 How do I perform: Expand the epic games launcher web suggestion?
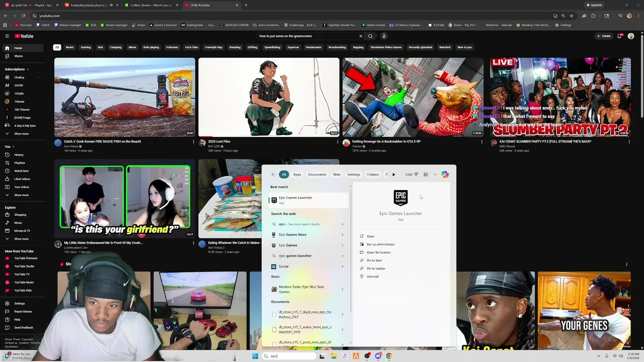click(342, 256)
